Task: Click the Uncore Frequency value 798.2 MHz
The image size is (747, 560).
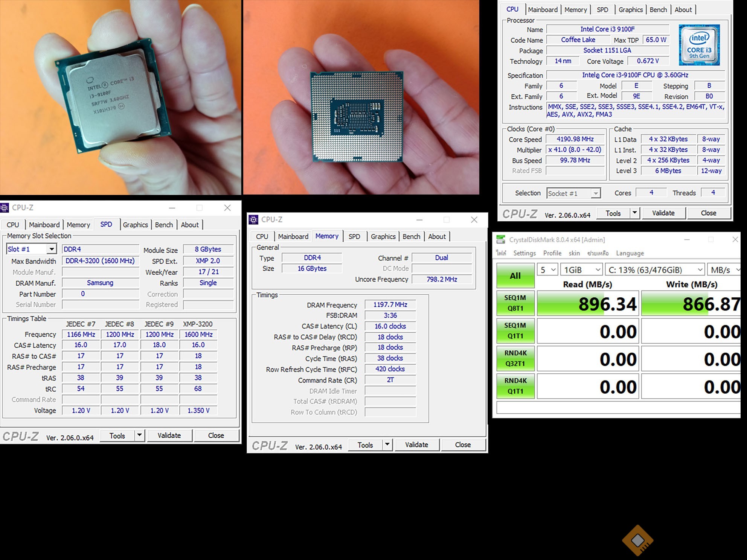Action: point(442,279)
